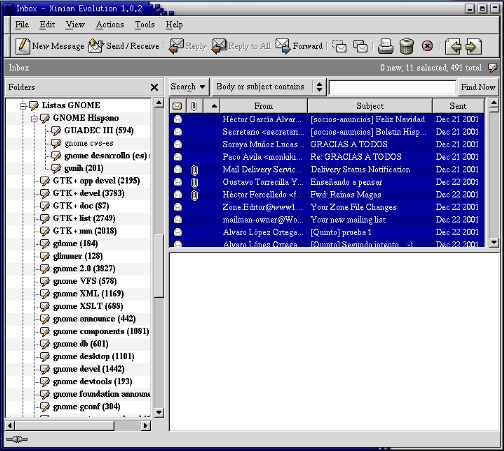Viewport: 504px width, 451px height.
Task: Select the gnome cvs-es folder
Action: tap(89, 143)
